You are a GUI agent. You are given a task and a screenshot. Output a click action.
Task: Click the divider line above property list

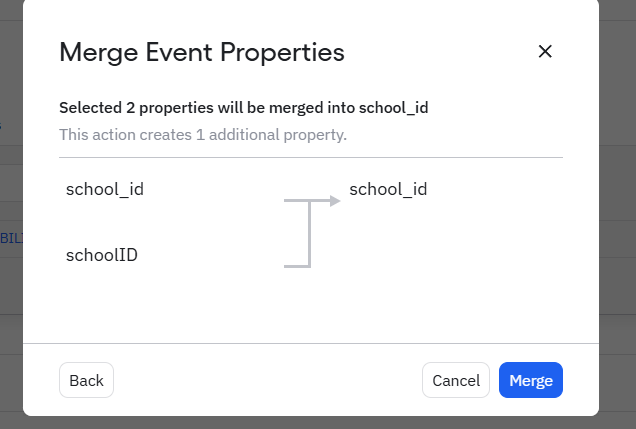pyautogui.click(x=310, y=157)
